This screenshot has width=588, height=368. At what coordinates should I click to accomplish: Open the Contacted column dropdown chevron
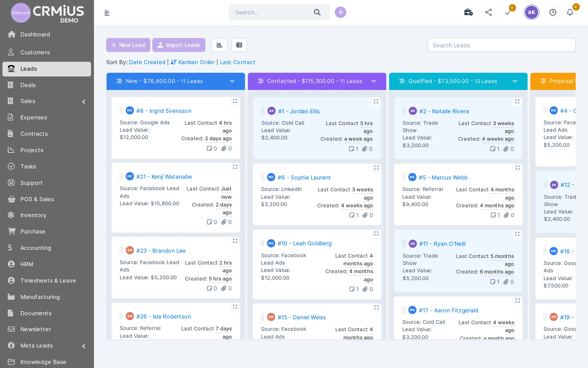tap(374, 81)
